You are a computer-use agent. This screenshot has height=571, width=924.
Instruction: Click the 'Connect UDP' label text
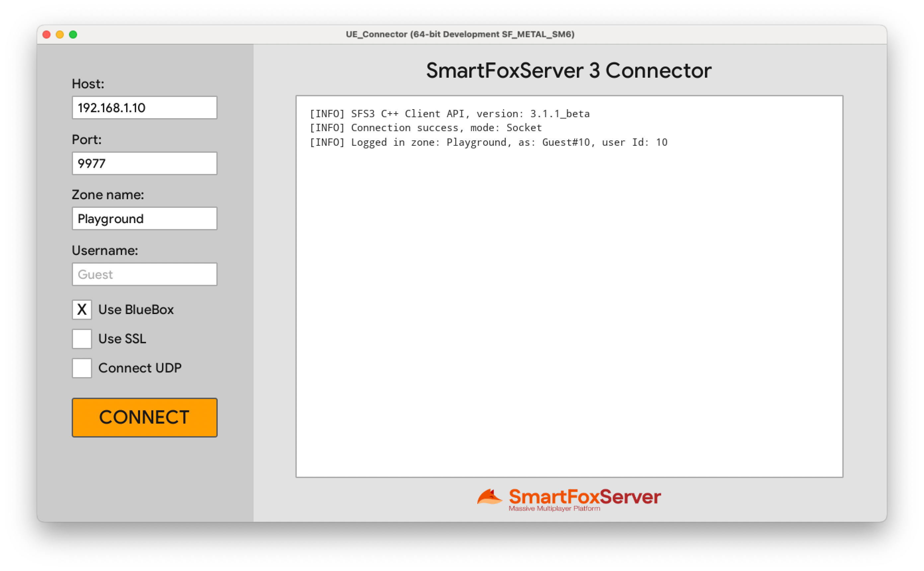coord(140,368)
